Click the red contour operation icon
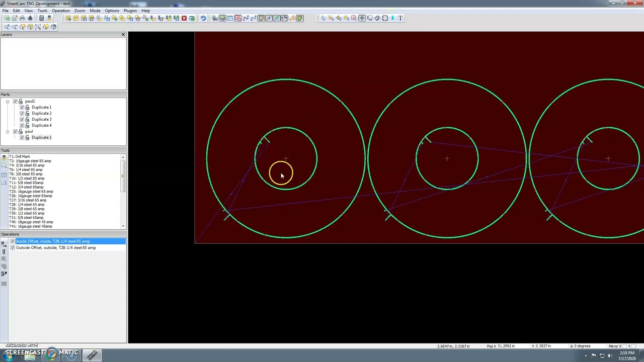The width and height of the screenshot is (644, 362). pos(238,18)
